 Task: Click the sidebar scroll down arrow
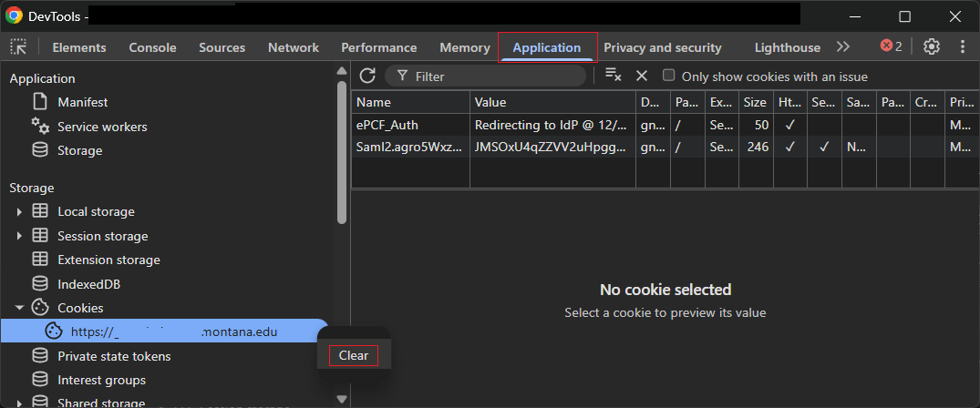point(341,398)
